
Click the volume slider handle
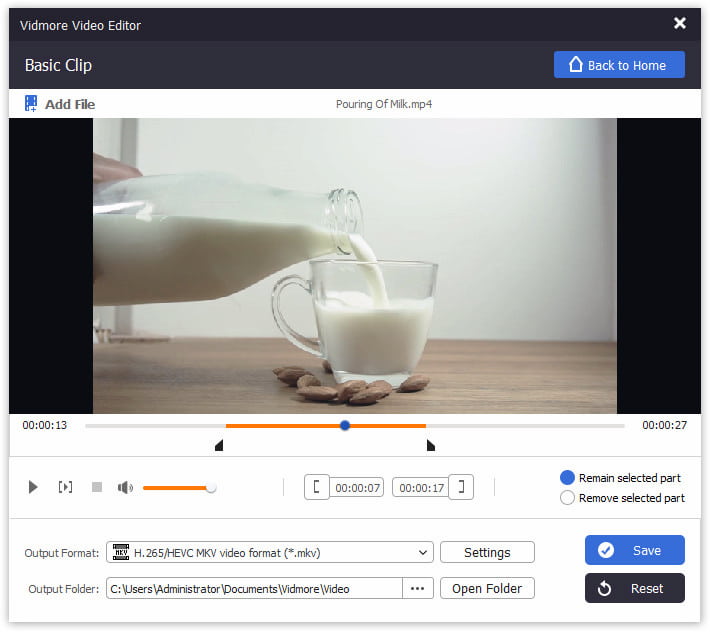(x=211, y=488)
